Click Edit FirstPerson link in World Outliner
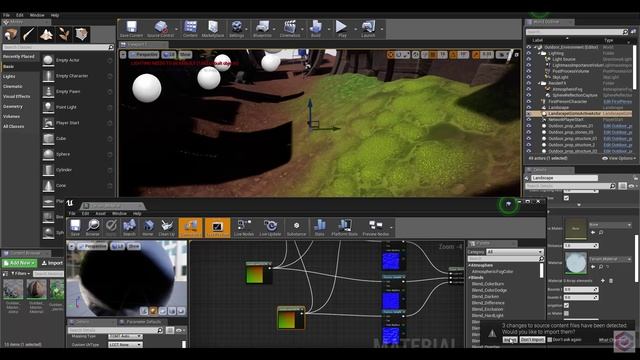Image resolution: width=640 pixels, height=360 pixels. pos(618,102)
